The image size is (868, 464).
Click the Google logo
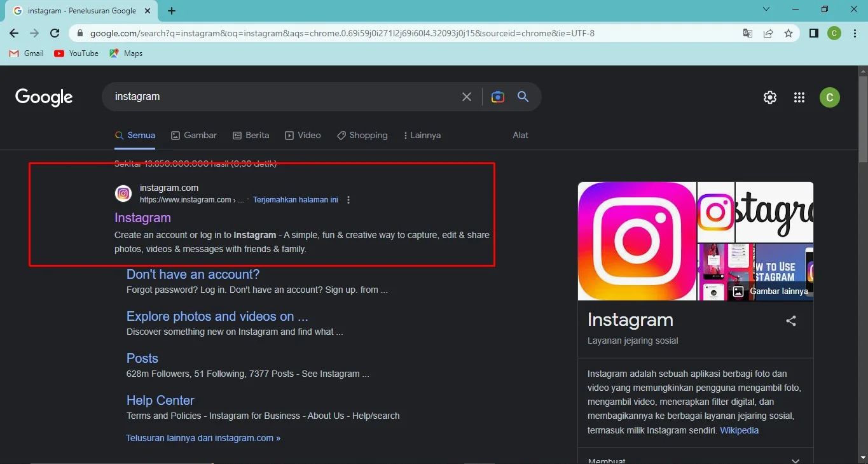coord(44,97)
